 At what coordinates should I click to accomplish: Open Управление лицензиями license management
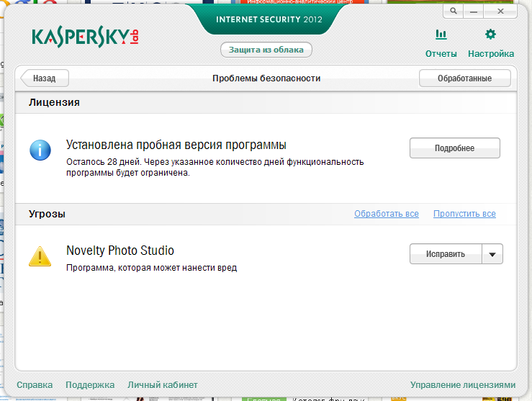(x=463, y=385)
